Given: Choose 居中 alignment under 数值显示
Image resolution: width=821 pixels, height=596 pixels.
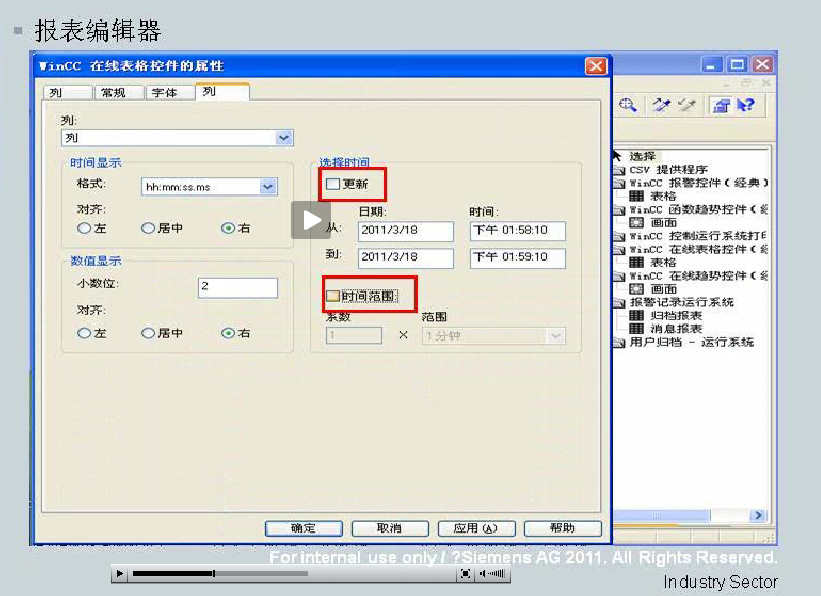Looking at the screenshot, I should [148, 333].
